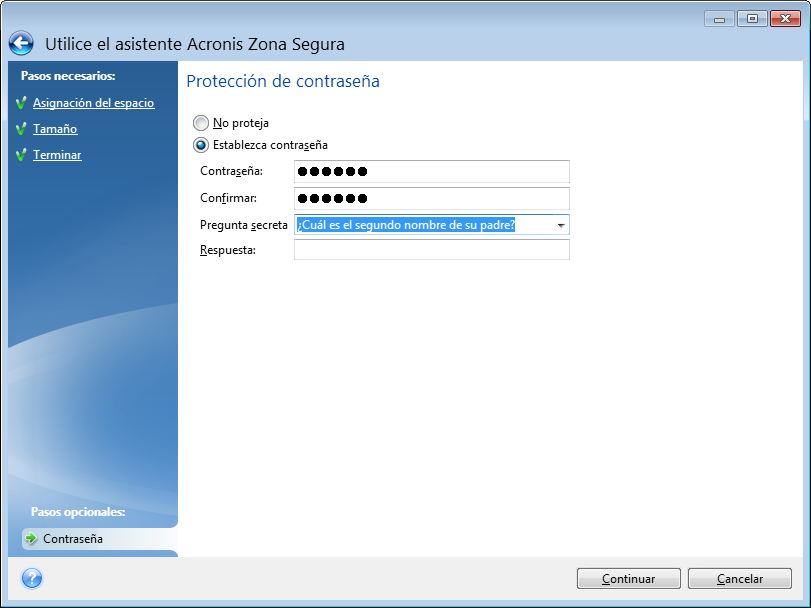Viewport: 811px width, 608px height.
Task: Click the Pregunta secreta label
Action: pos(244,225)
